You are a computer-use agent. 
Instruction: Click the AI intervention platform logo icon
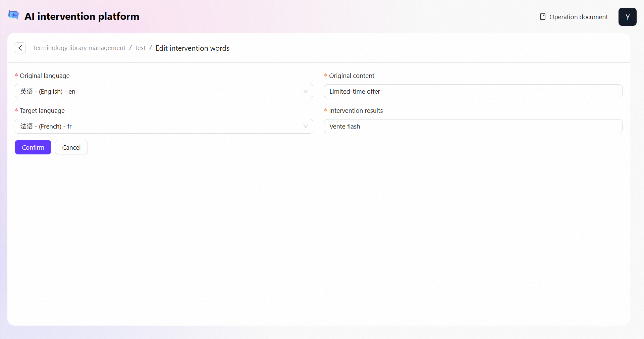[x=13, y=15]
